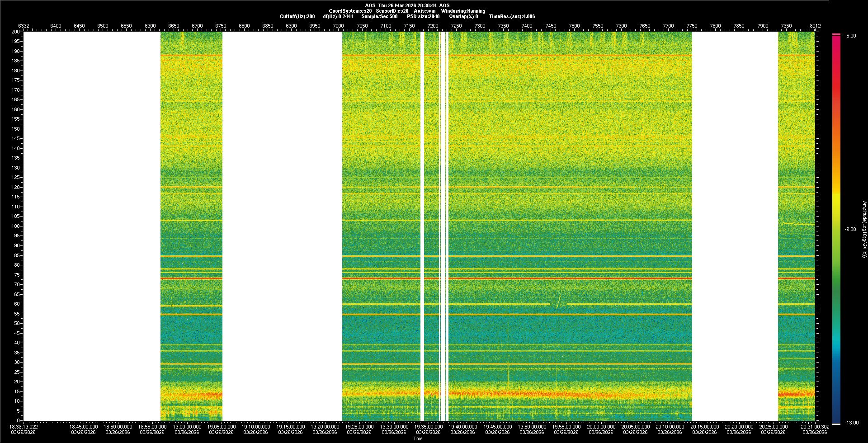Screen dimensions: 868x443
Task: Click the 200 Hz label at axis top
Action: coord(16,32)
